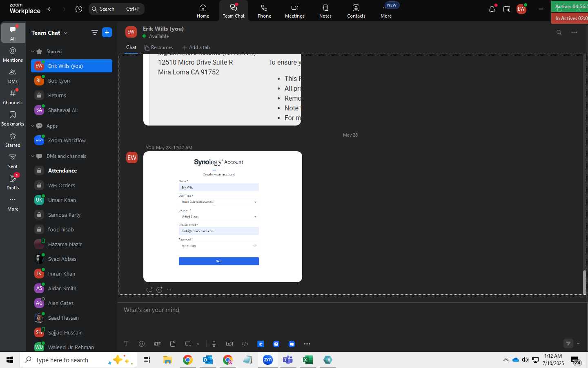
Task: Open the GIF picker
Action: (x=157, y=344)
